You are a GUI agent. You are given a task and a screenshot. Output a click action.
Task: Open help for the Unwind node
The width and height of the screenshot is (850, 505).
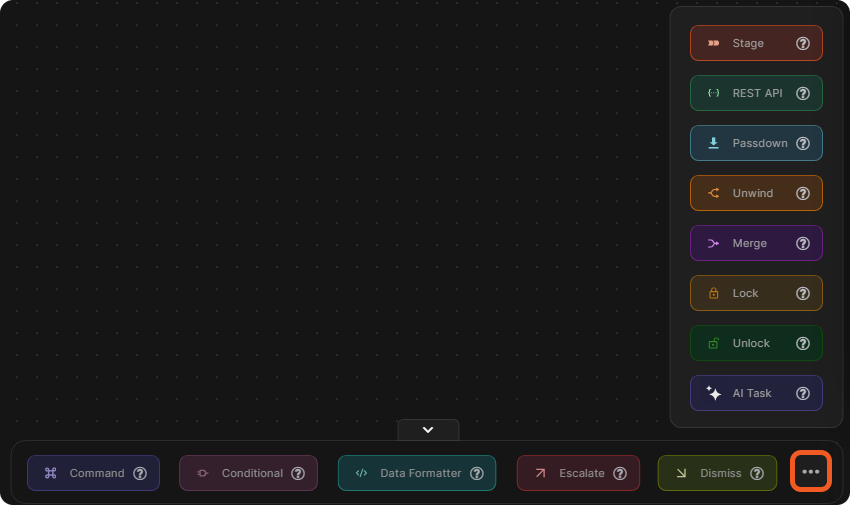coord(803,193)
